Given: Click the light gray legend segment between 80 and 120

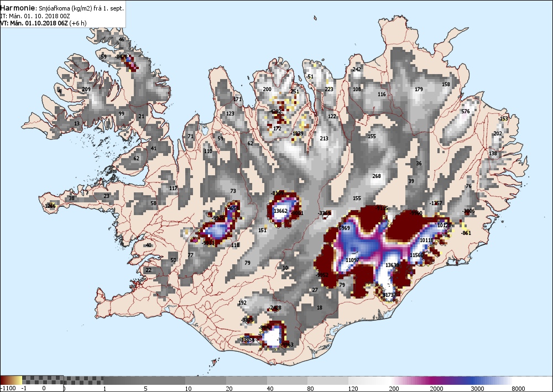Looking at the screenshot, I should [x=328, y=380].
